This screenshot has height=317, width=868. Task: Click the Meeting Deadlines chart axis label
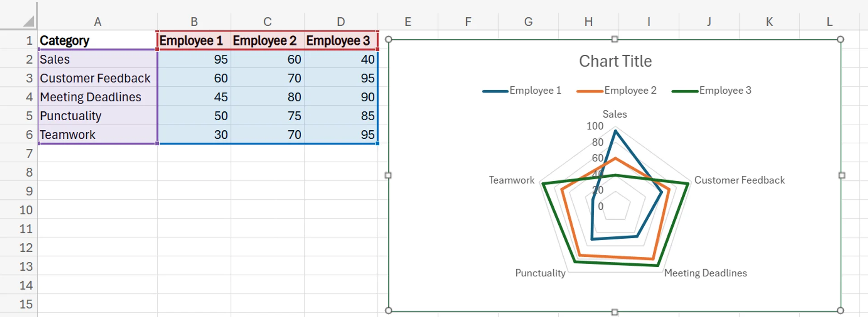706,273
